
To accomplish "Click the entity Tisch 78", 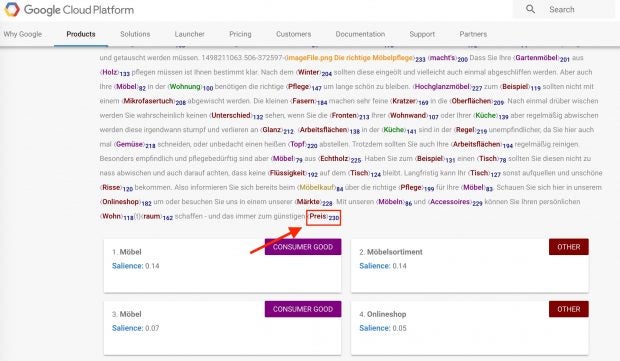I will pos(491,159).
